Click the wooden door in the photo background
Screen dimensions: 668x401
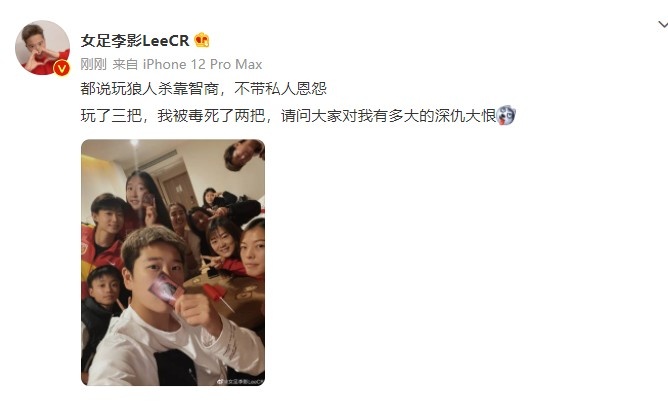click(x=181, y=191)
